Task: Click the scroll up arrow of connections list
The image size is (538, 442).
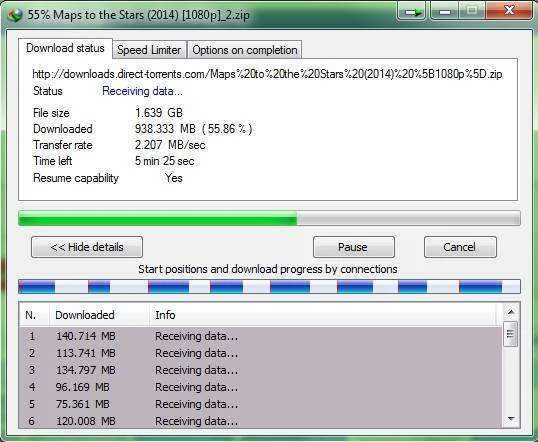Action: (511, 312)
